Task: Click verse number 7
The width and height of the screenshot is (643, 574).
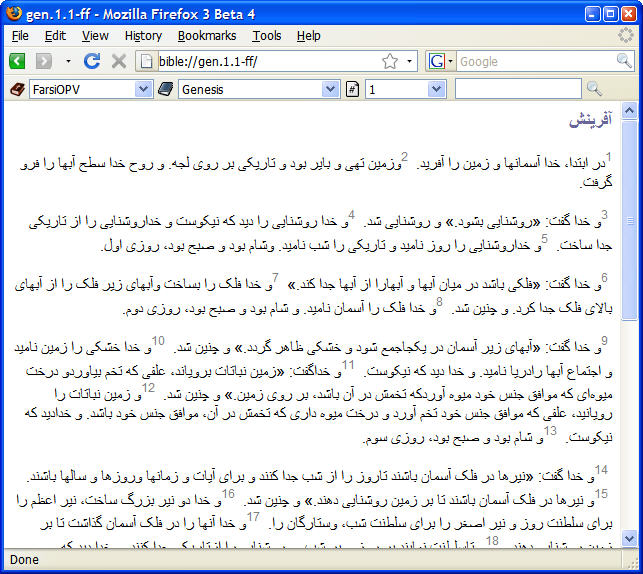Action: tap(275, 278)
